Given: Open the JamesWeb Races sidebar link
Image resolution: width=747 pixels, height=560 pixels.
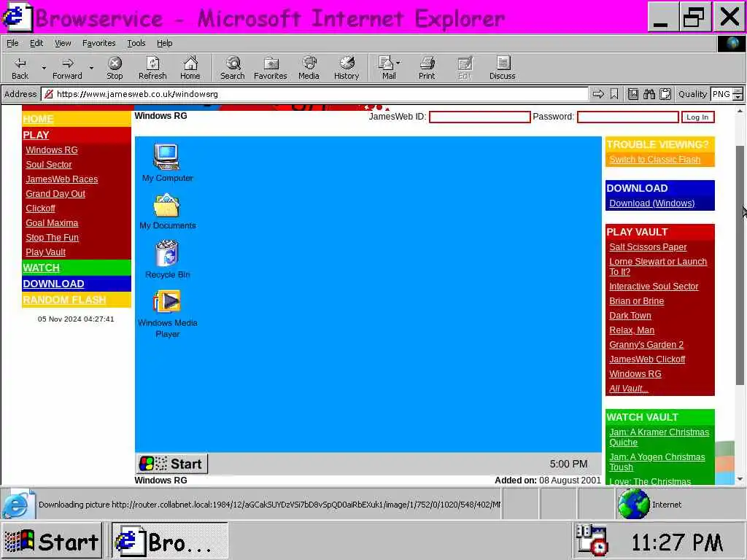Looking at the screenshot, I should 61,179.
